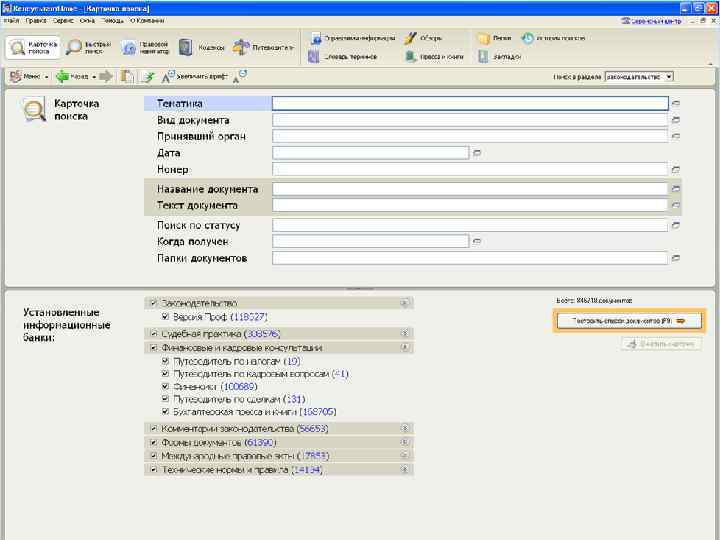The height and width of the screenshot is (540, 720).
Task: Uncheck the Версия Проф checkbox
Action: pos(165,317)
